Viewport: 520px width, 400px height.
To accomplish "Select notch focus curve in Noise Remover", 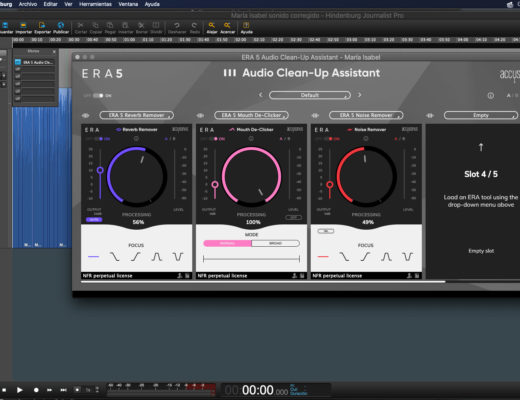I will [407, 257].
